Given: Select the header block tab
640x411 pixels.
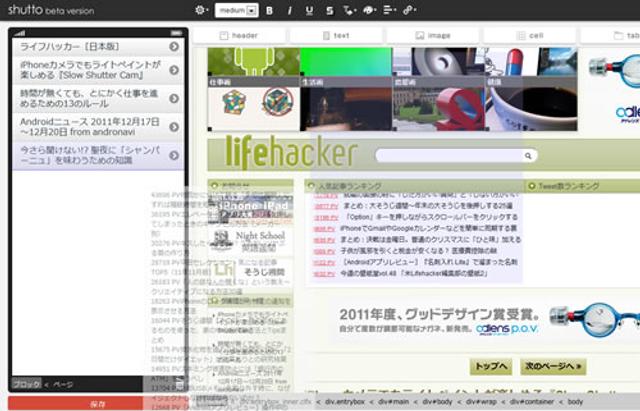Looking at the screenshot, I should pyautogui.click(x=239, y=36).
